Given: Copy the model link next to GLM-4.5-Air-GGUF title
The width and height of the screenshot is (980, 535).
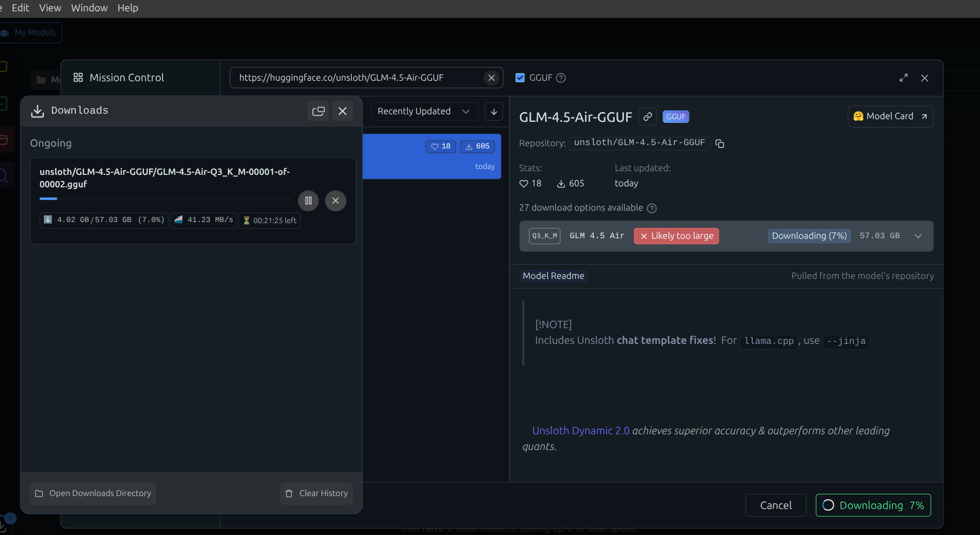Looking at the screenshot, I should pos(648,117).
